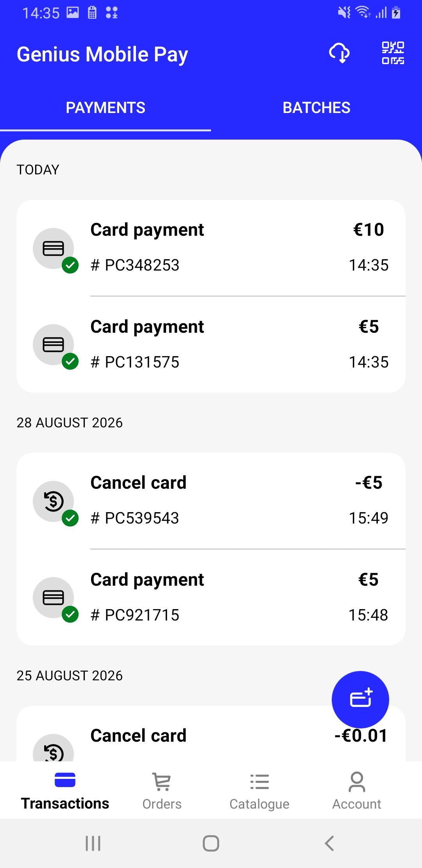Select the Transactions card icon
Image resolution: width=422 pixels, height=868 pixels.
point(65,780)
